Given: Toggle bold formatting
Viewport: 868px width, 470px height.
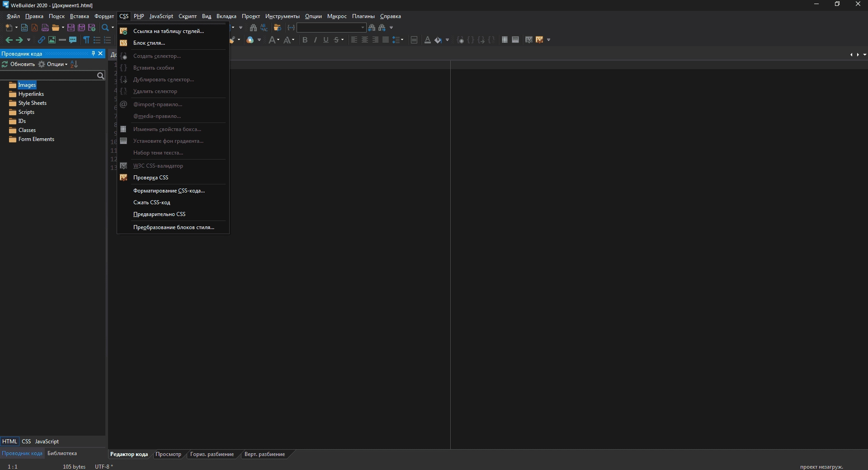Looking at the screenshot, I should click(305, 40).
